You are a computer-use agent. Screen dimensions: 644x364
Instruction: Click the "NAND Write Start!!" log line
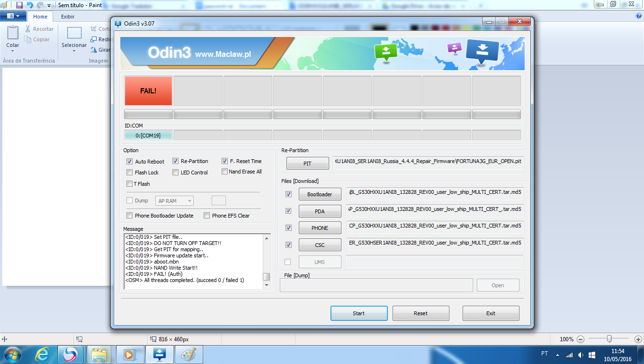pyautogui.click(x=161, y=268)
